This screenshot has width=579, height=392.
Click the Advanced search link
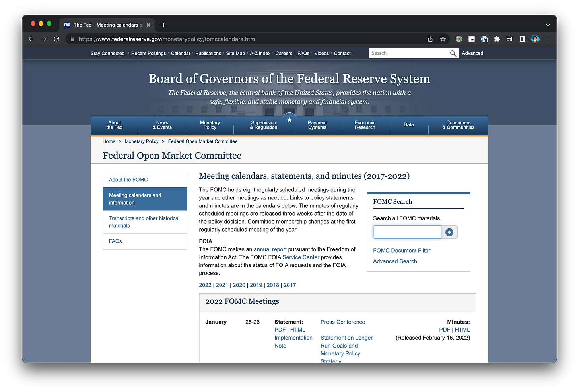coord(472,53)
